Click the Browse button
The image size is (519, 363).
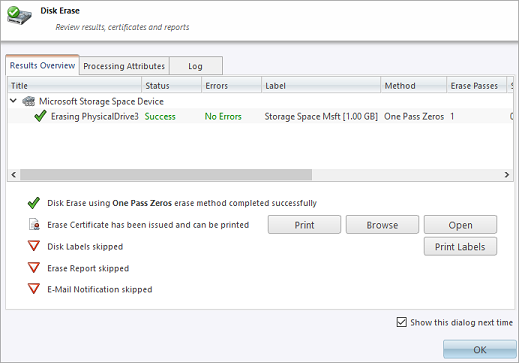(x=382, y=225)
